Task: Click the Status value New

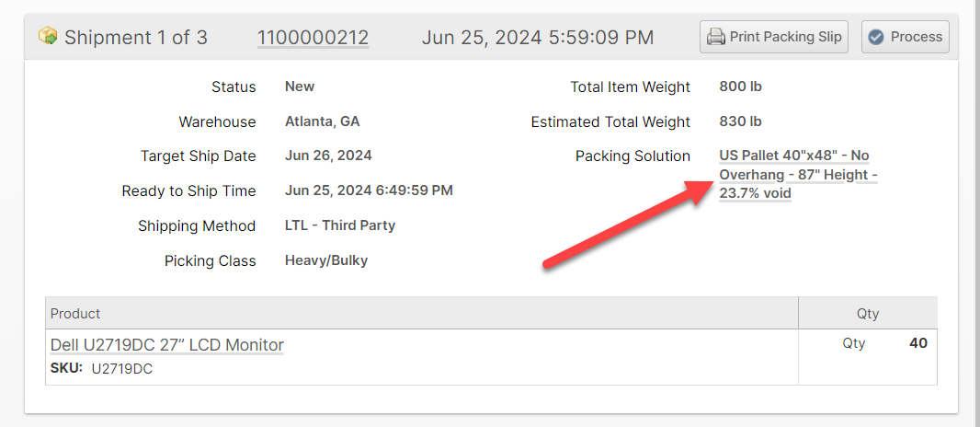Action: (300, 87)
